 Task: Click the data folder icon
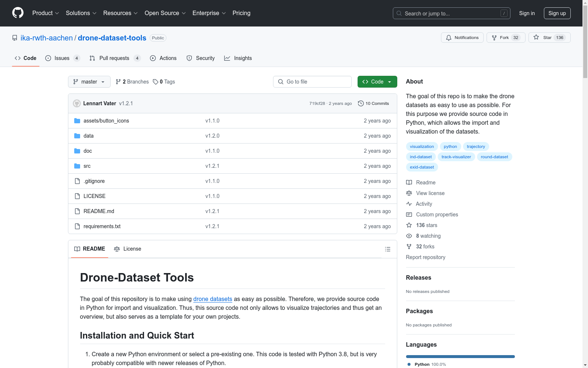click(77, 136)
